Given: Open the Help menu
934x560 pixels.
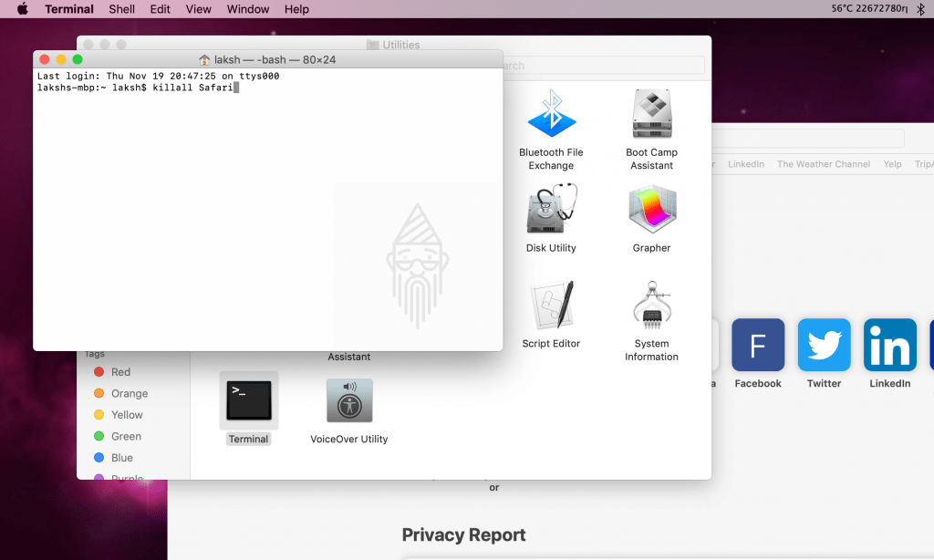Looking at the screenshot, I should (x=296, y=9).
